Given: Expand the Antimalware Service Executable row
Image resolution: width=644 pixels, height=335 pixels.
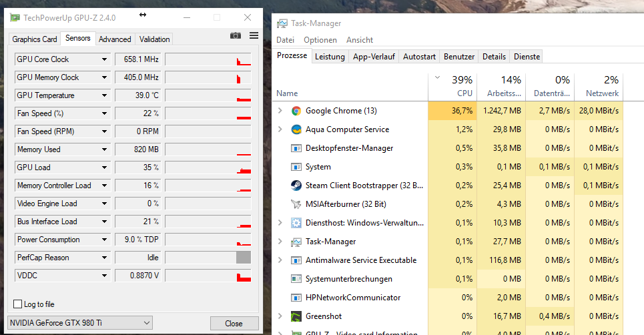Looking at the screenshot, I should 280,260.
